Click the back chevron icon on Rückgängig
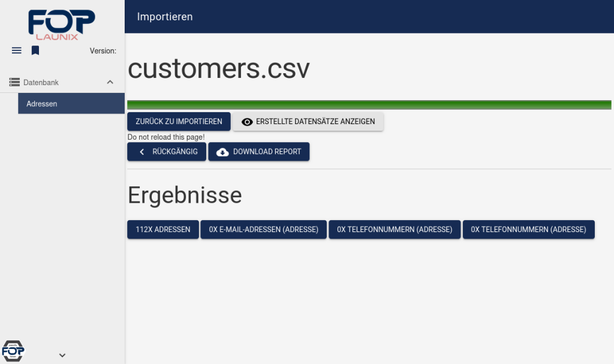 142,152
